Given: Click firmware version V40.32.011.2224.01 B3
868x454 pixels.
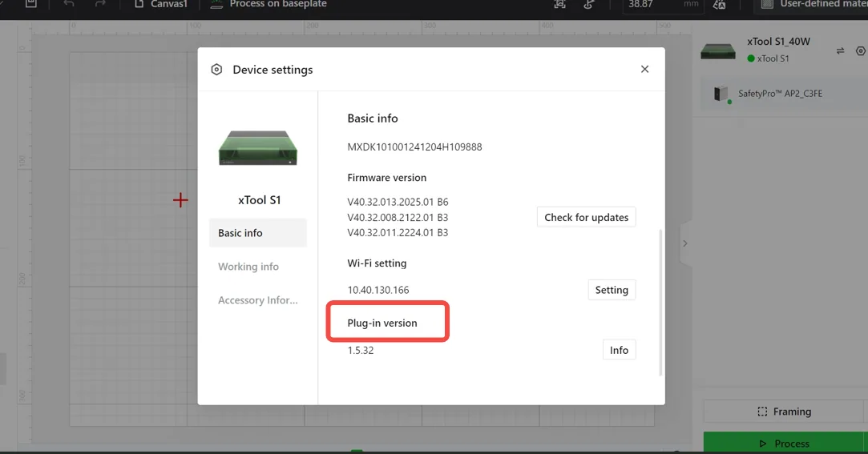Looking at the screenshot, I should 398,232.
